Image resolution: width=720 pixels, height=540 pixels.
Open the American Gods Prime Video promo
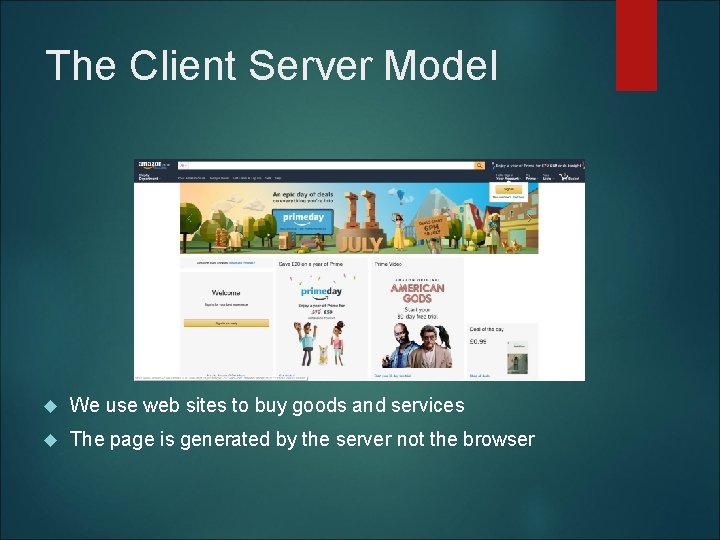(x=417, y=321)
